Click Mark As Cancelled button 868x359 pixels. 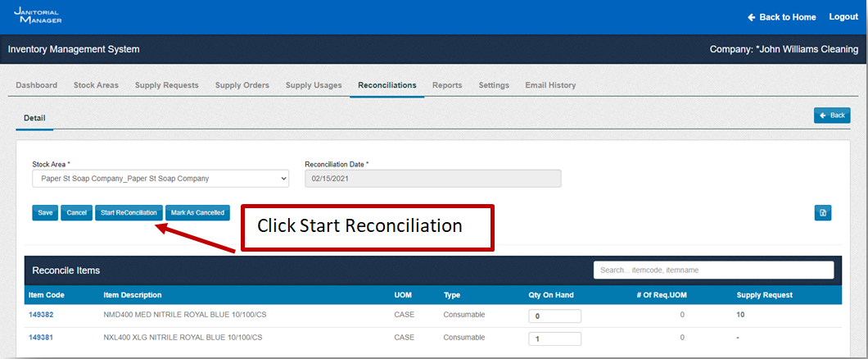197,213
